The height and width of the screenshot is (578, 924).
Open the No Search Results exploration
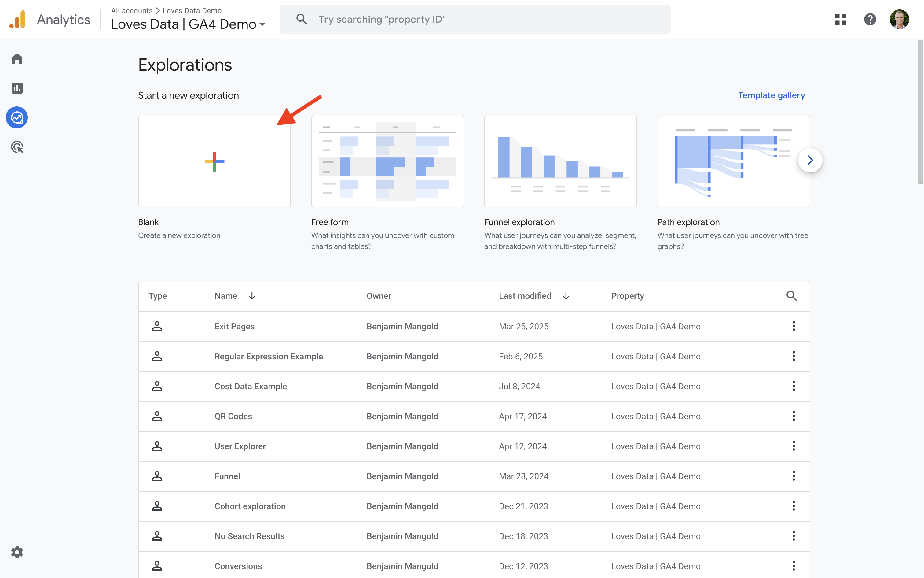249,536
